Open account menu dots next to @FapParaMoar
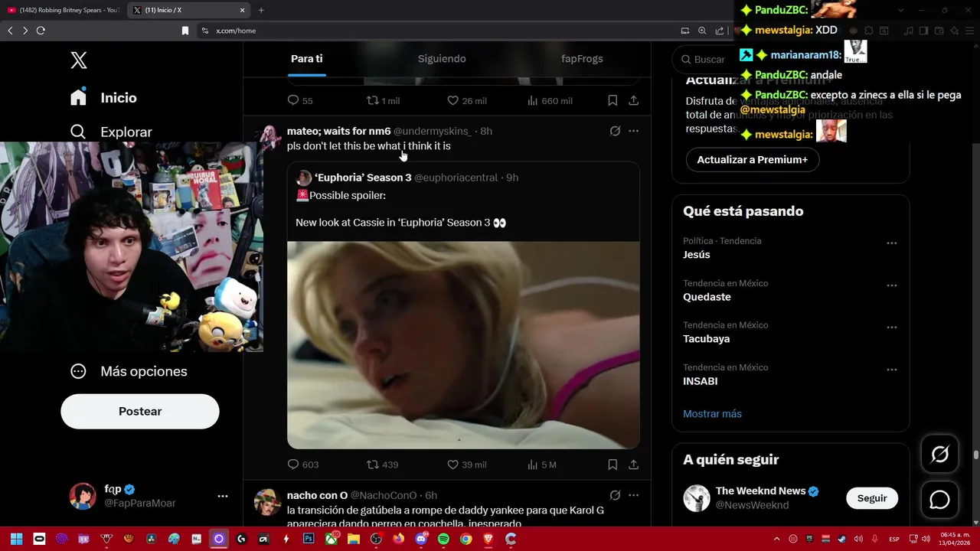Image resolution: width=980 pixels, height=551 pixels. pos(223,496)
